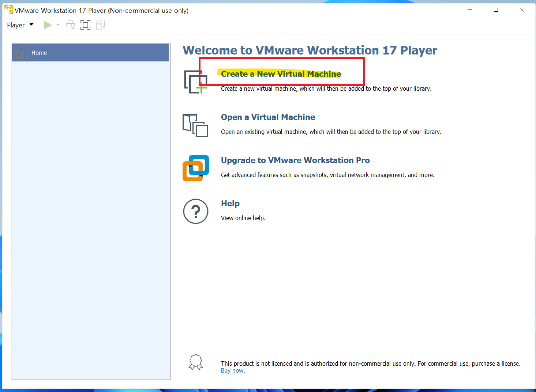This screenshot has width=536, height=392.
Task: Minimize the VMware Player window
Action: coord(470,10)
